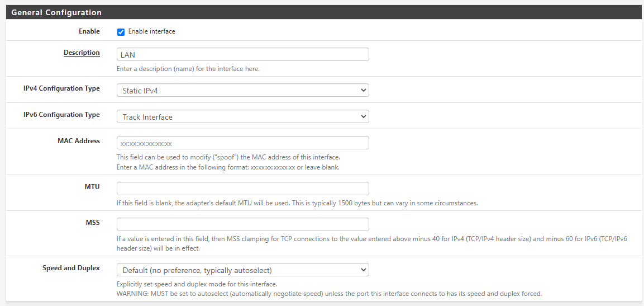This screenshot has height=306, width=644.
Task: Click the Speed and Duplex label
Action: click(x=71, y=268)
